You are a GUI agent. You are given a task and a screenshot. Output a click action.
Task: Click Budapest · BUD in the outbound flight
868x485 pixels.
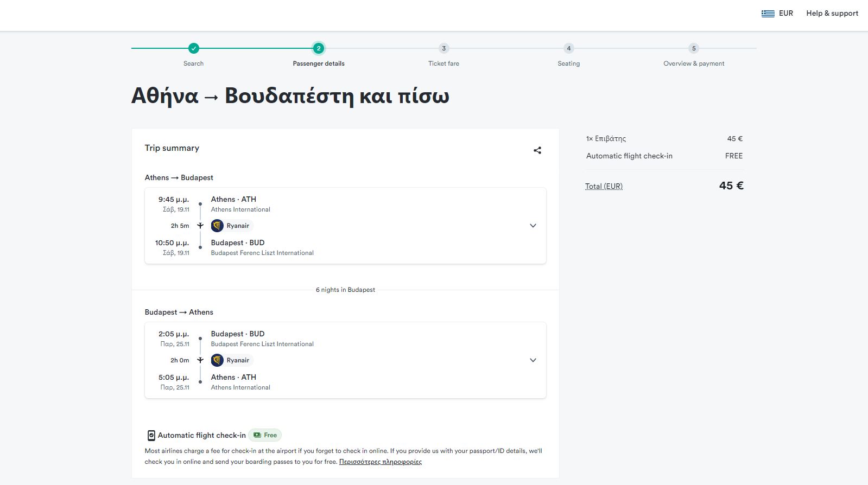click(238, 243)
